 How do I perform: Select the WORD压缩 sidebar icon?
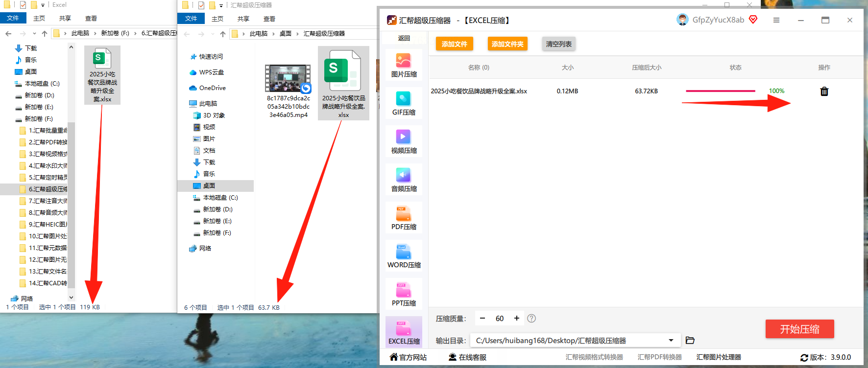[404, 256]
